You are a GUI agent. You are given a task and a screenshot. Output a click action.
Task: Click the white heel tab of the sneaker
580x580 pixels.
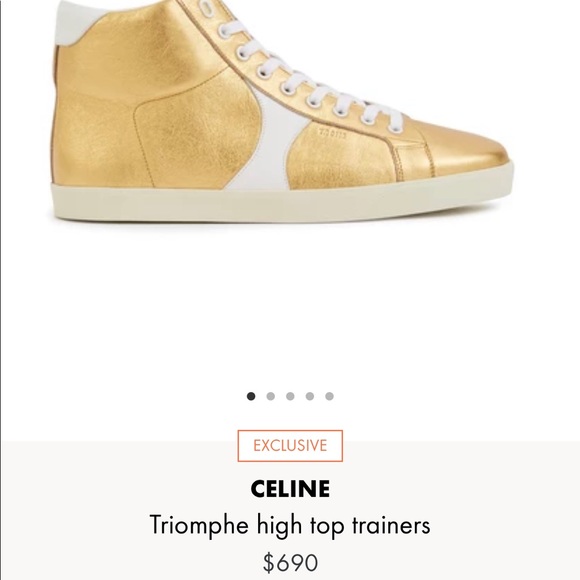74,22
